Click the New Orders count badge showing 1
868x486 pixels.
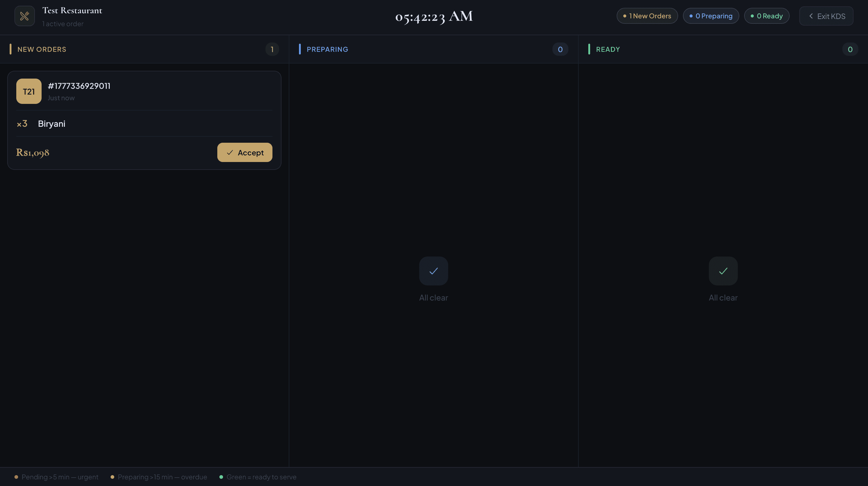click(272, 49)
